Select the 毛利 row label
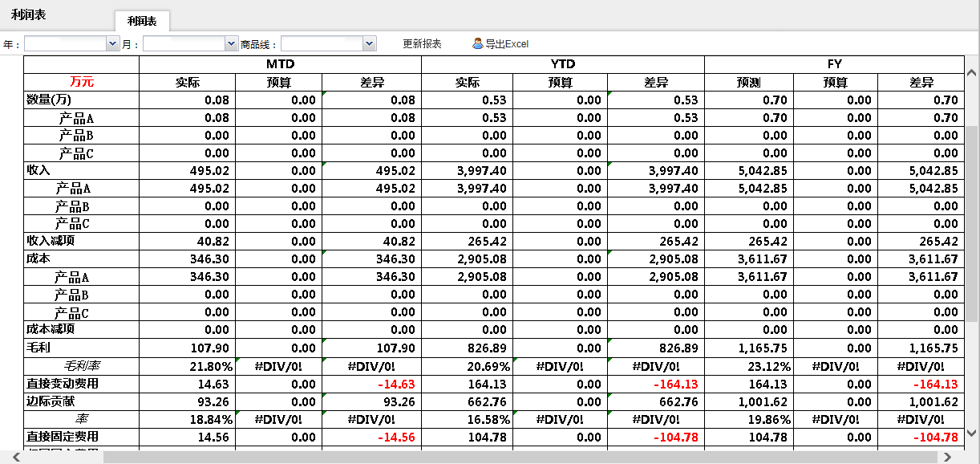The width and height of the screenshot is (980, 464). point(38,348)
